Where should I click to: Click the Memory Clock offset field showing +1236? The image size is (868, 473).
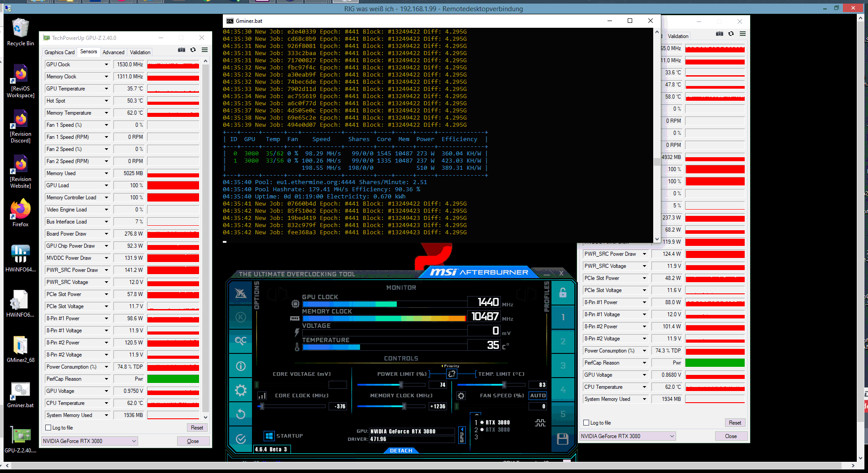coord(438,406)
